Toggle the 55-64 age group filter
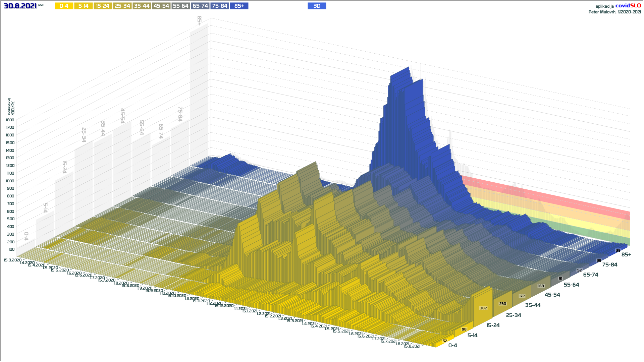Screen dimensions: 644x362 [x=180, y=6]
